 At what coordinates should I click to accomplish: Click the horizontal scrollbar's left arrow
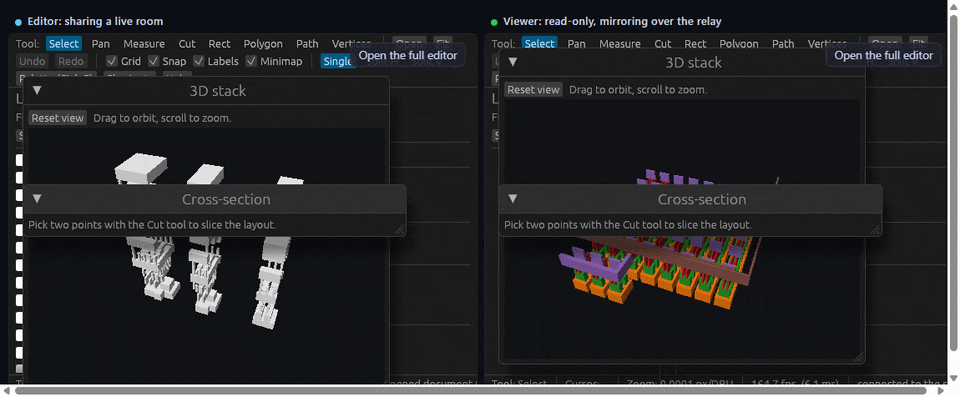tap(7, 390)
